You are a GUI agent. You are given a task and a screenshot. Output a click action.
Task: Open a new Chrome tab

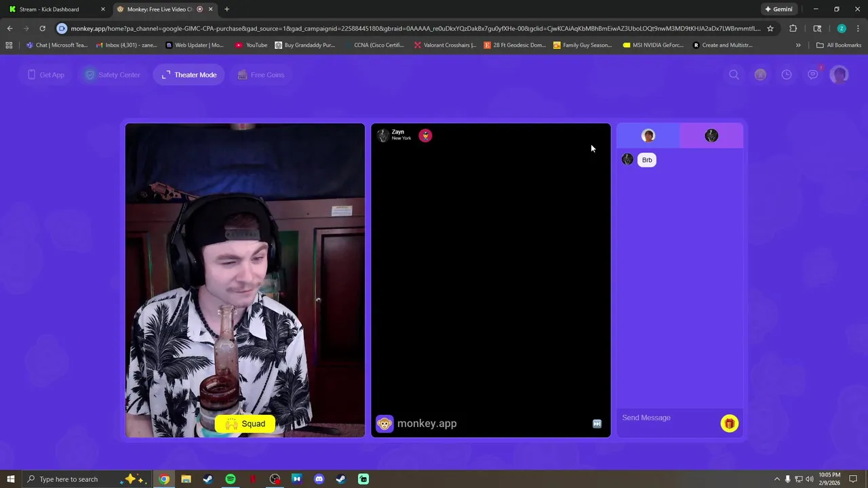click(226, 9)
